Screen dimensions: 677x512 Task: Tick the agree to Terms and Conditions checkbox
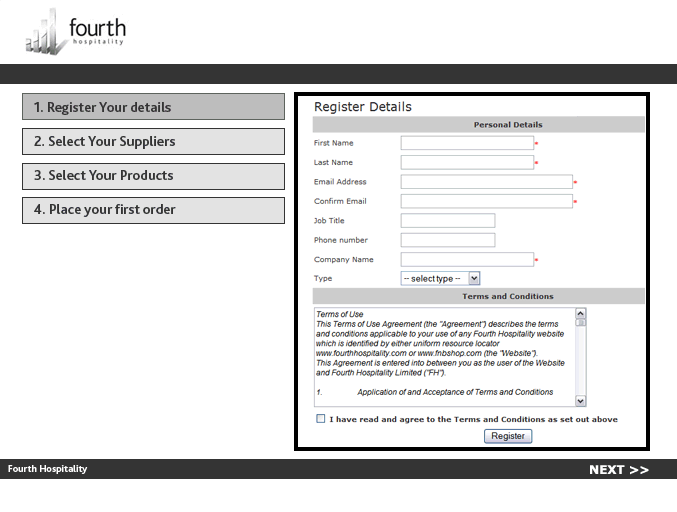pyautogui.click(x=320, y=418)
